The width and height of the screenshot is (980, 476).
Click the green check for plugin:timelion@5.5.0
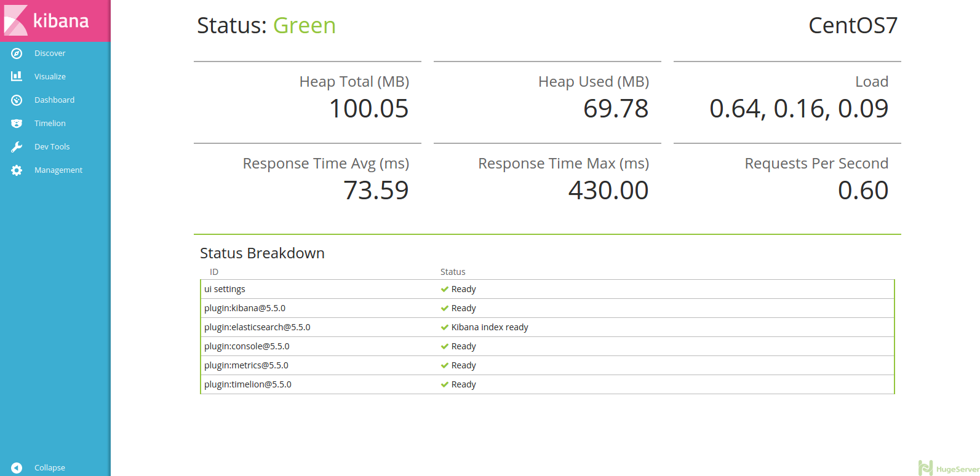(444, 385)
